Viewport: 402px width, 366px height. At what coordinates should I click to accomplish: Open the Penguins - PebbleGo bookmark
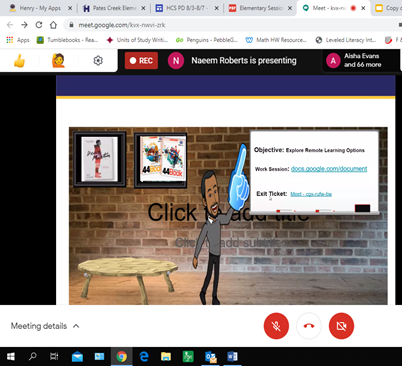pyautogui.click(x=207, y=40)
